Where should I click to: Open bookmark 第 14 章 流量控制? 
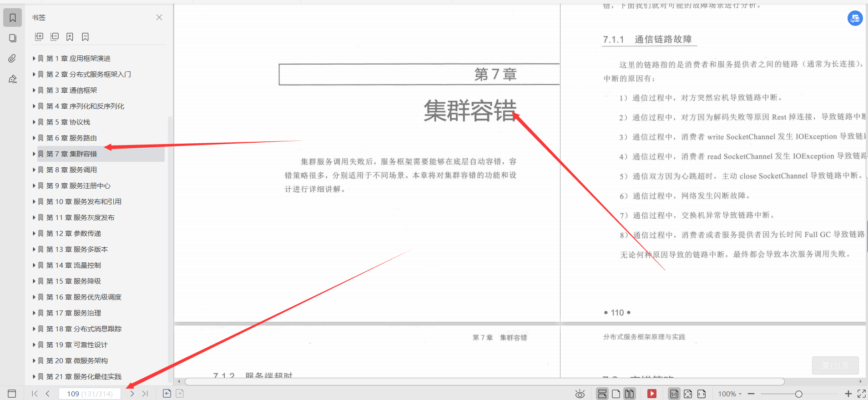(x=74, y=265)
